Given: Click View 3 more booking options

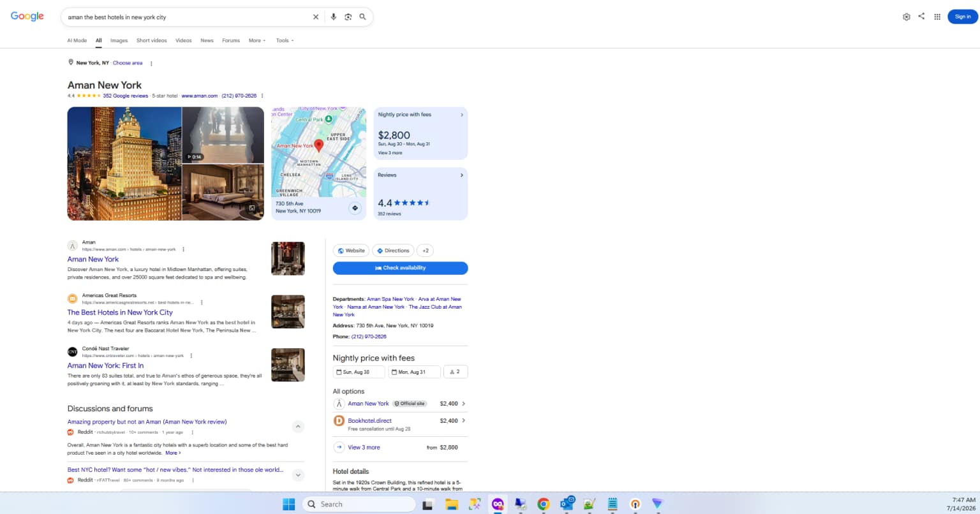Looking at the screenshot, I should point(364,448).
